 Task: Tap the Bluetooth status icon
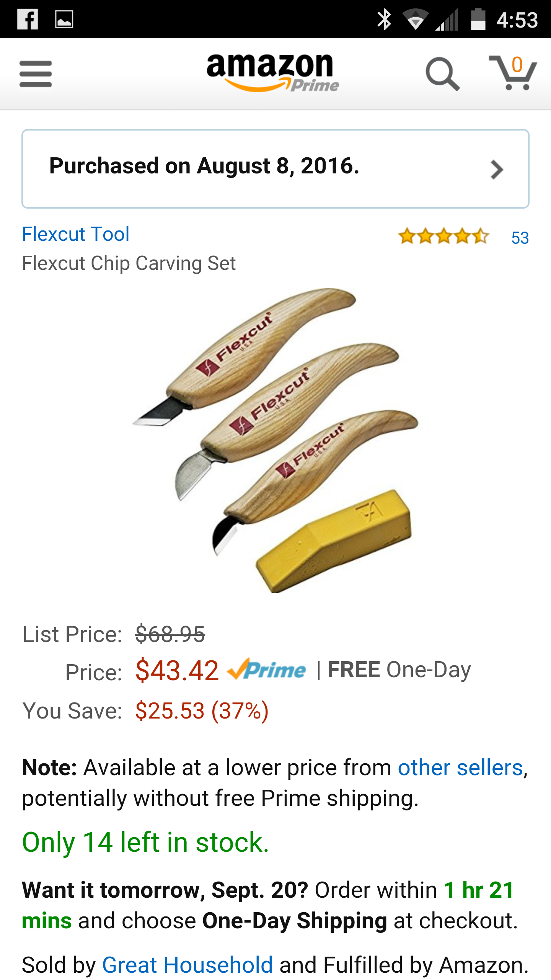384,19
